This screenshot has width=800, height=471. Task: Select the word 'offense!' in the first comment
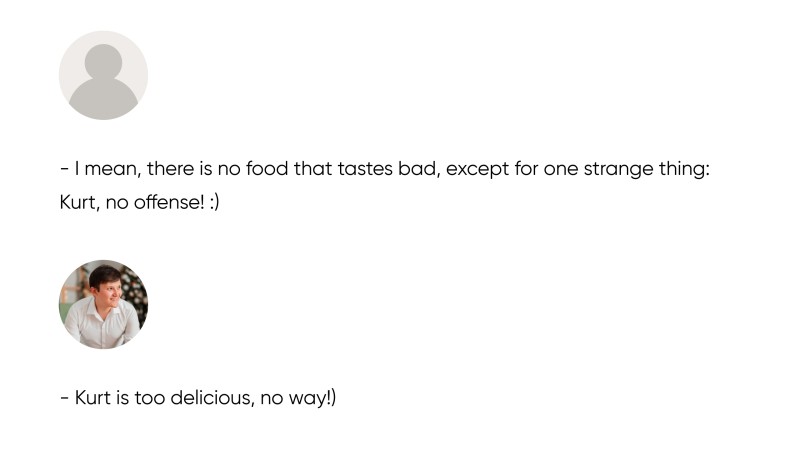point(169,203)
